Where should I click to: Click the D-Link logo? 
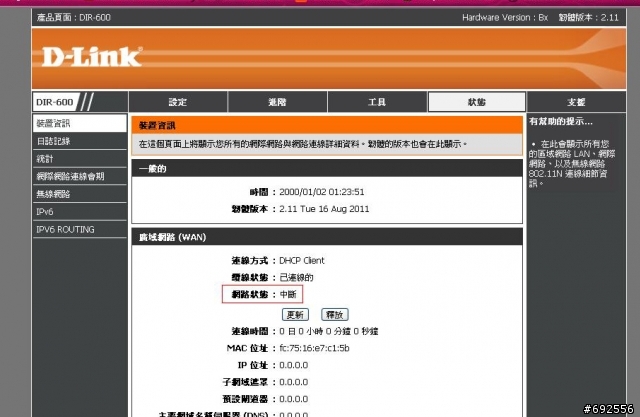(x=92, y=57)
